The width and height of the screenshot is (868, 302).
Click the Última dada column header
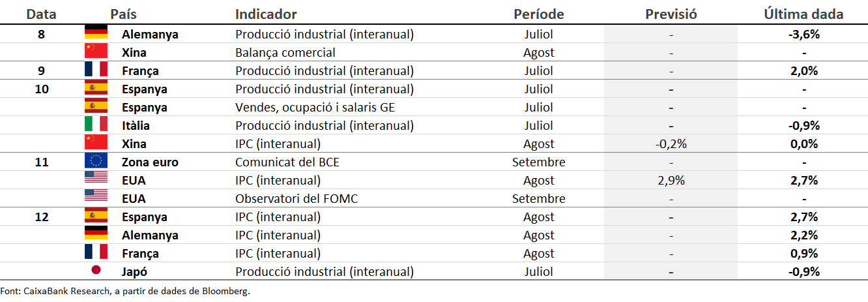coord(803,14)
